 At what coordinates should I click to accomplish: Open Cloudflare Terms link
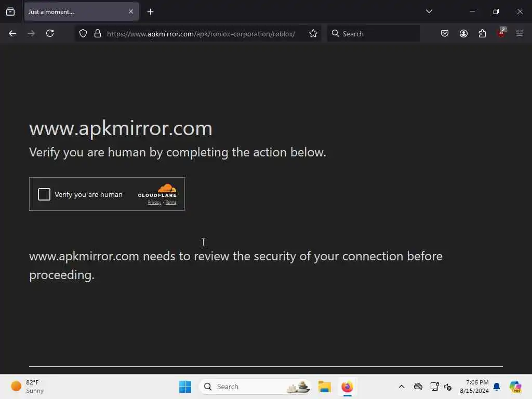pos(171,203)
